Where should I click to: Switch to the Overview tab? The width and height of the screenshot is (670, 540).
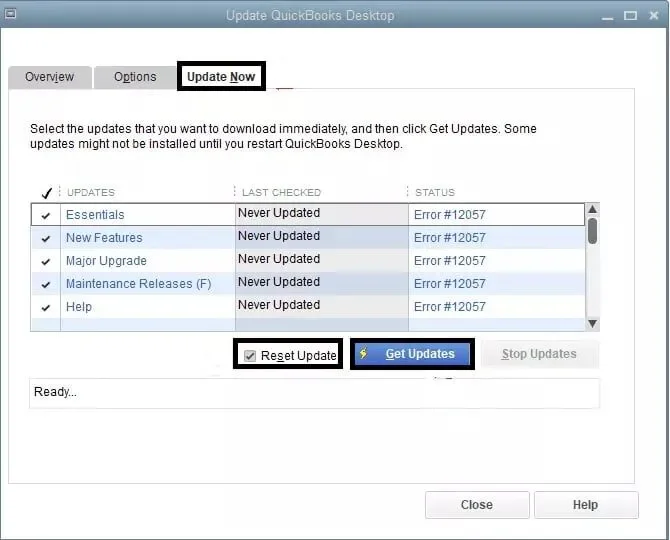point(50,77)
